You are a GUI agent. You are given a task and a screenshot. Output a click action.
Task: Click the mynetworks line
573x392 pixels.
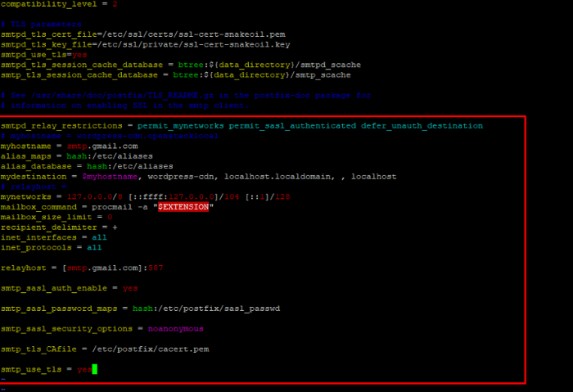point(145,197)
